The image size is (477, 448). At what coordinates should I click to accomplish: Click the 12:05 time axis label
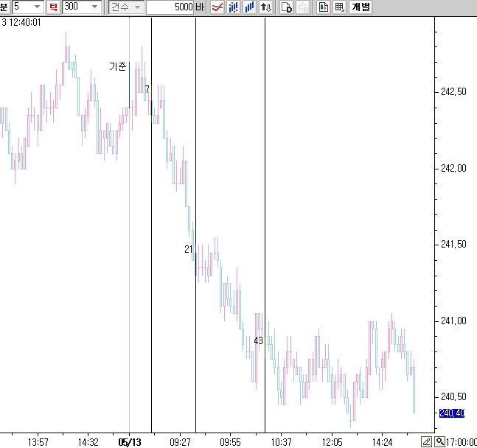(x=332, y=442)
